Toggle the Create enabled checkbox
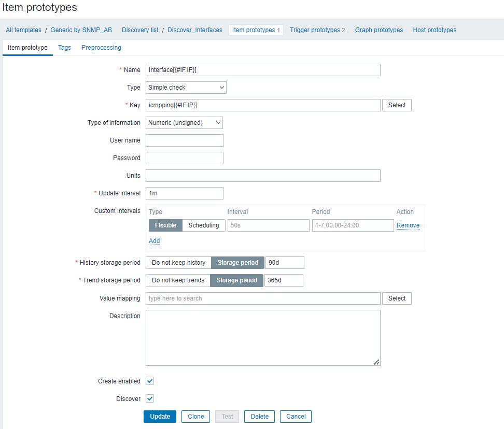 click(x=150, y=381)
